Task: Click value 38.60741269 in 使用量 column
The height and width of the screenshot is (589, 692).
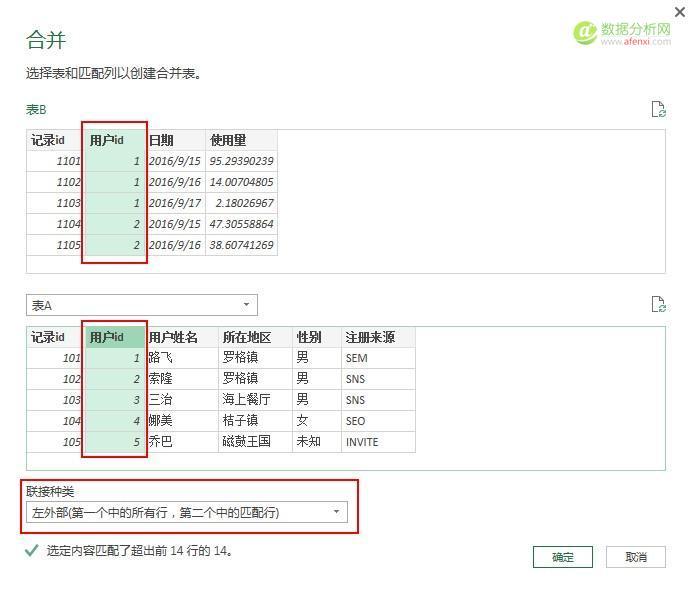Action: [x=241, y=245]
